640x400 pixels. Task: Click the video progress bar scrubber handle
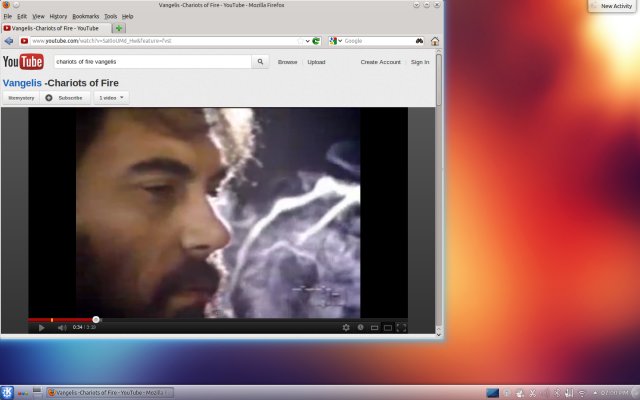(x=96, y=320)
